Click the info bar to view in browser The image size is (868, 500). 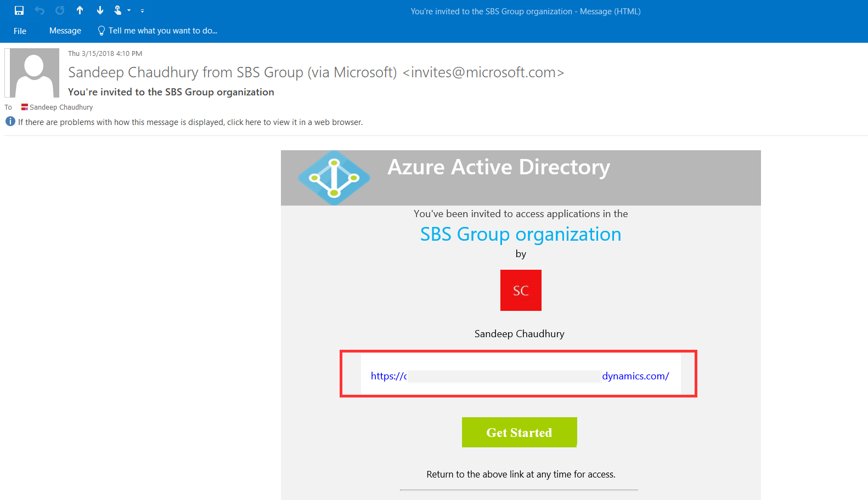click(x=190, y=122)
